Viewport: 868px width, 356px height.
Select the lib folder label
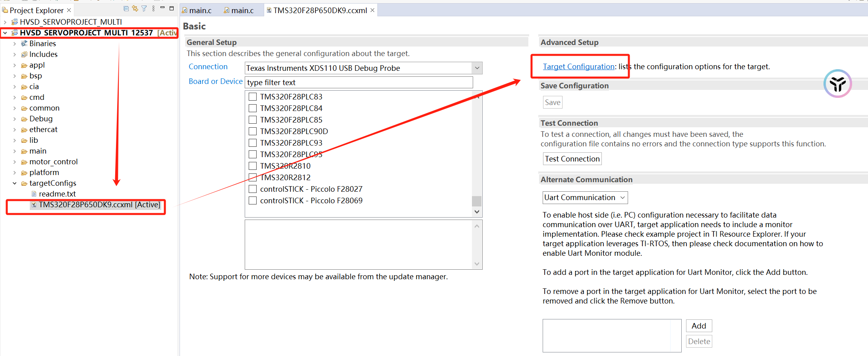tap(34, 140)
